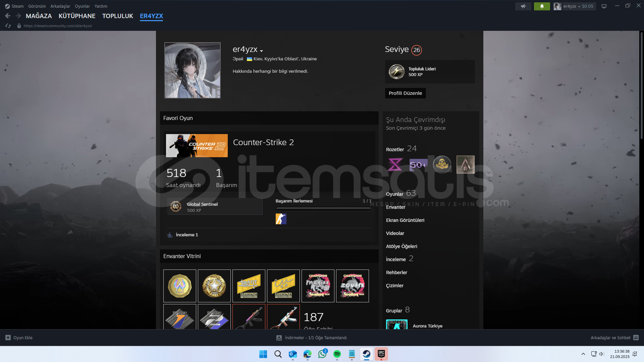The image size is (644, 362).
Task: Open the first showcase medal thumbnail
Action: click(180, 286)
